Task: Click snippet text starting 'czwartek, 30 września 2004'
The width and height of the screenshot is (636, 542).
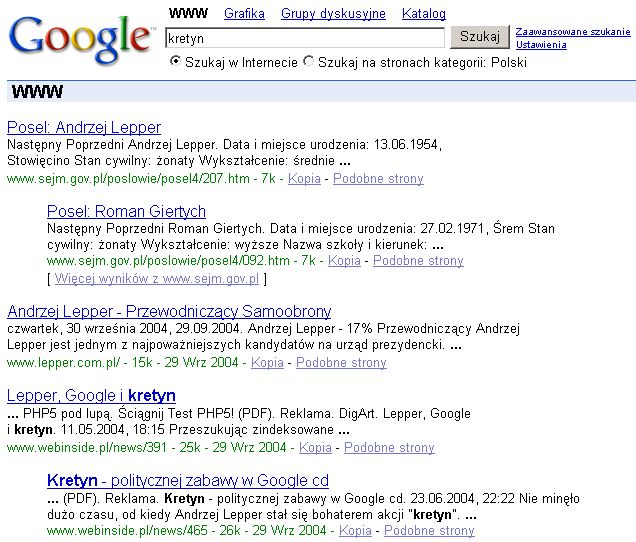Action: [263, 337]
